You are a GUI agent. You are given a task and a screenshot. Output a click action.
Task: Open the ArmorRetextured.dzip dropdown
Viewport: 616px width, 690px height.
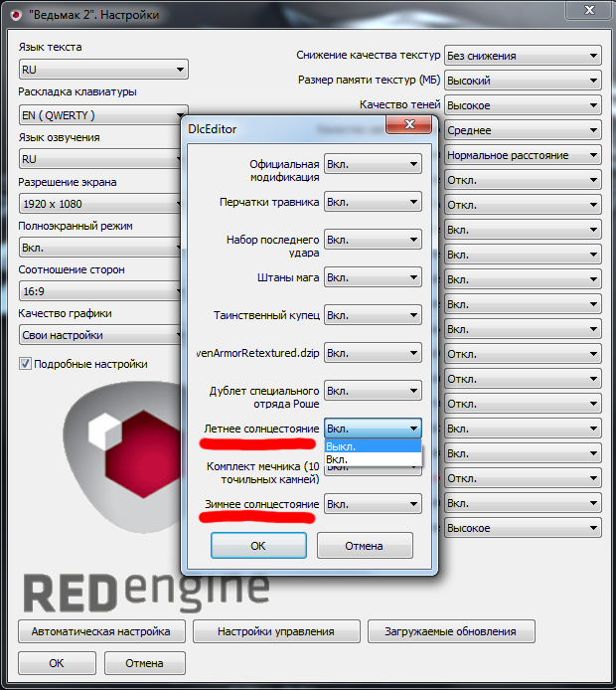[x=373, y=353]
